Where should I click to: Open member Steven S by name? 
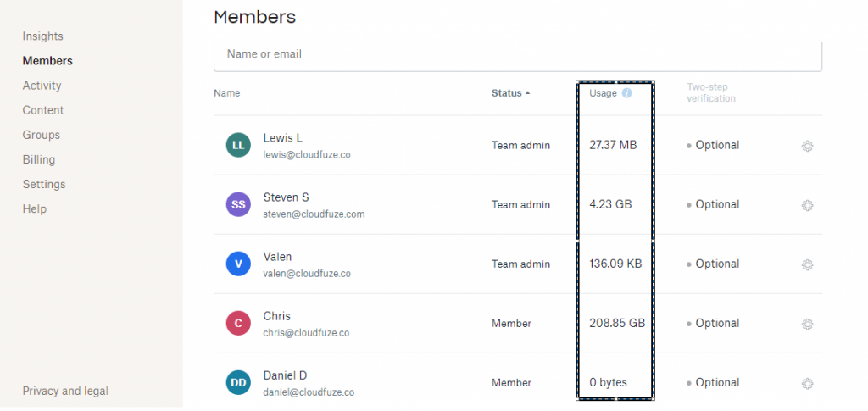[x=286, y=197]
